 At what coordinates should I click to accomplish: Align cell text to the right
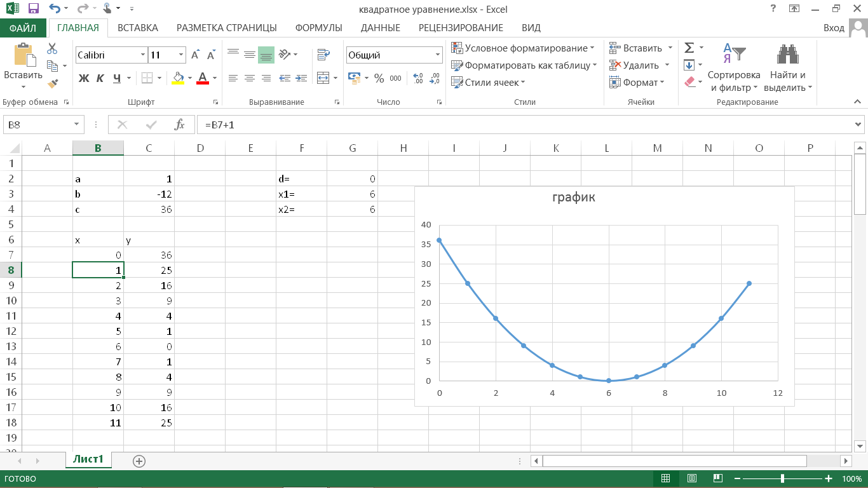pyautogui.click(x=266, y=78)
